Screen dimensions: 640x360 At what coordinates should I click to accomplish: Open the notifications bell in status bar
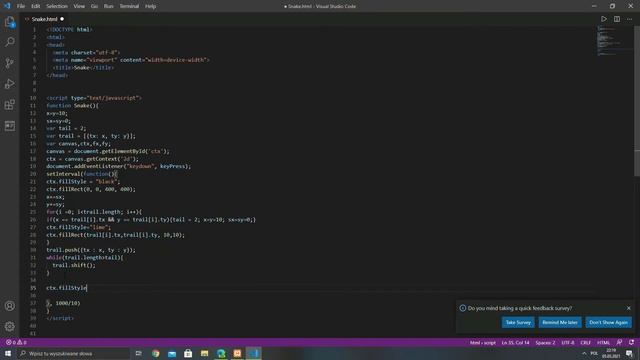pos(631,342)
